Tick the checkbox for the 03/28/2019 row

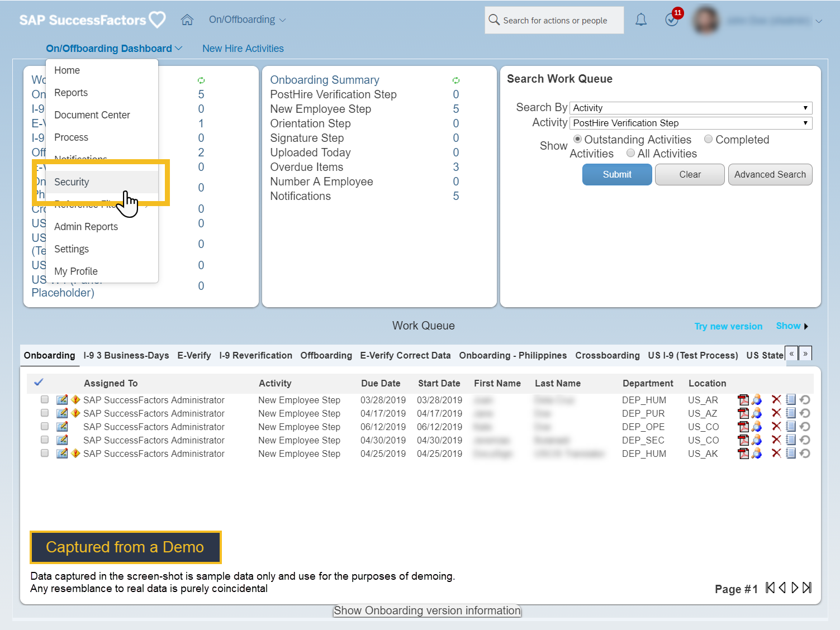pyautogui.click(x=45, y=400)
